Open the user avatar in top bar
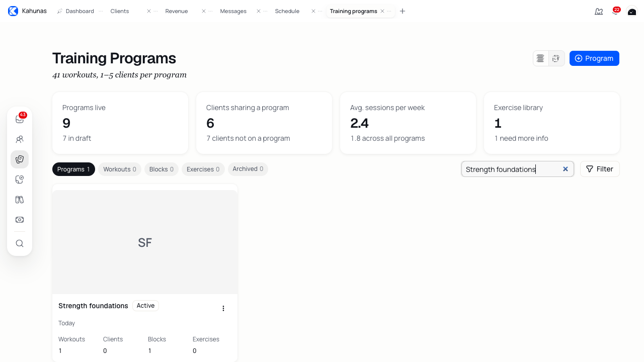The height and width of the screenshot is (362, 644). click(x=632, y=11)
